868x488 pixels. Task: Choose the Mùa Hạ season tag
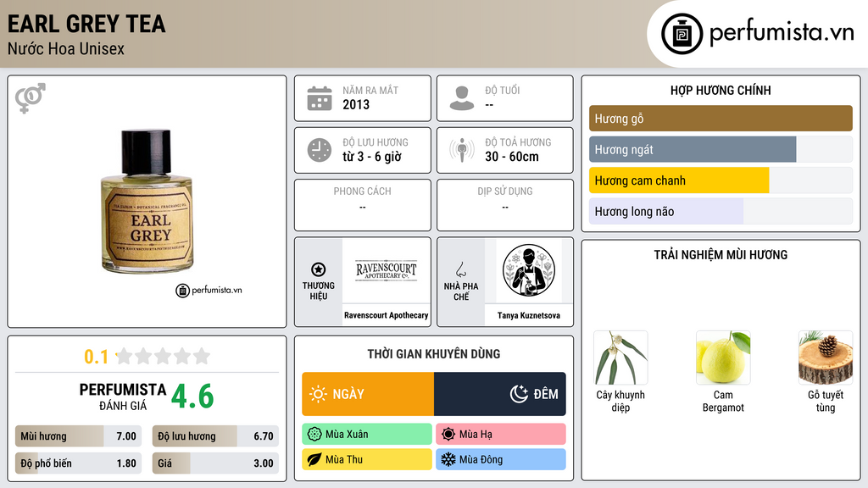point(501,435)
